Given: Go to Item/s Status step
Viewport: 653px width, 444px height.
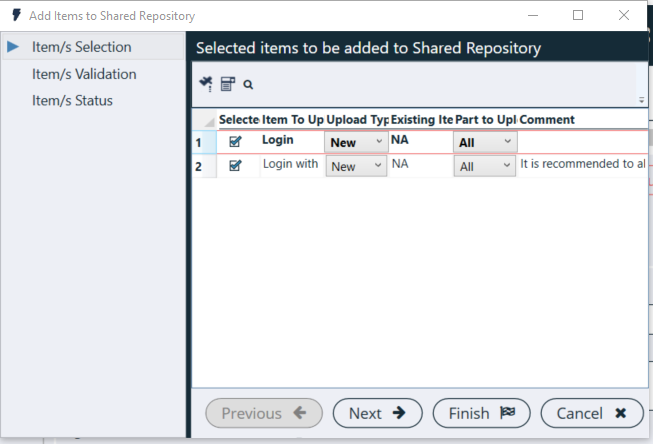Looking at the screenshot, I should click(72, 101).
